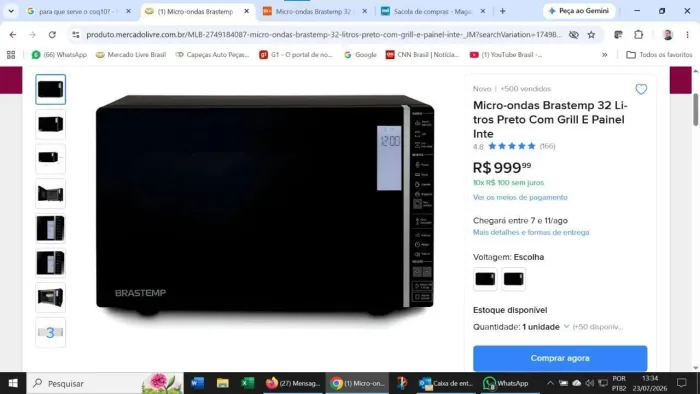Screen dimensions: 700x394
Task: Show hidden tray icons chevron
Action: point(550,383)
